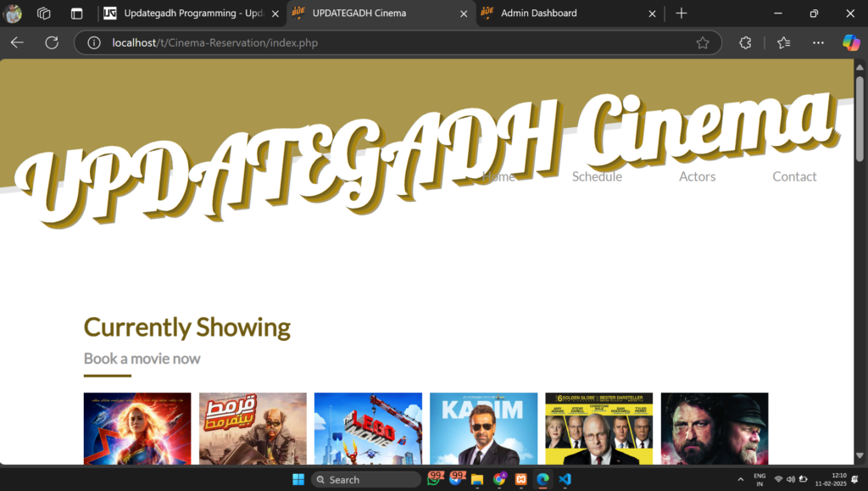
Task: Open the battery tray icon
Action: coord(803,479)
